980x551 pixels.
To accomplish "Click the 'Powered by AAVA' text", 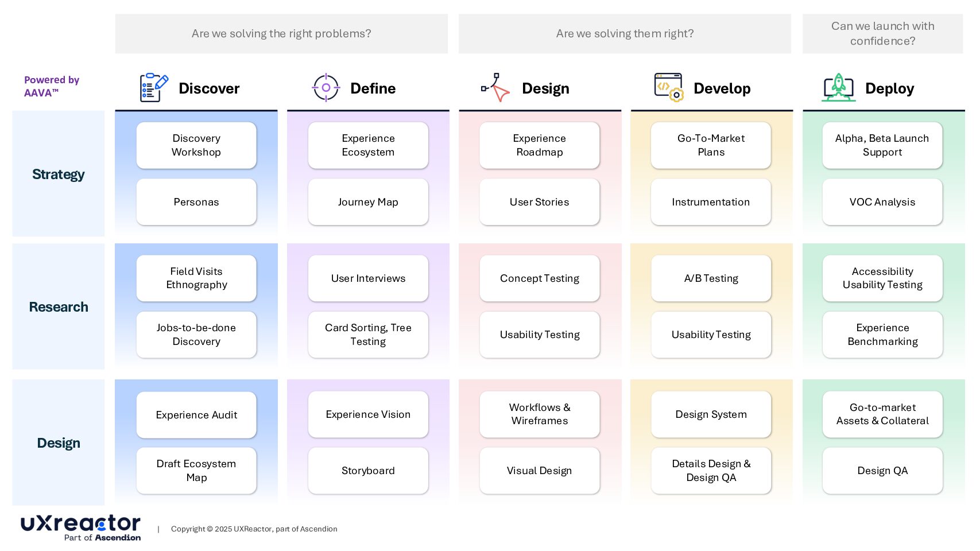I will [52, 86].
